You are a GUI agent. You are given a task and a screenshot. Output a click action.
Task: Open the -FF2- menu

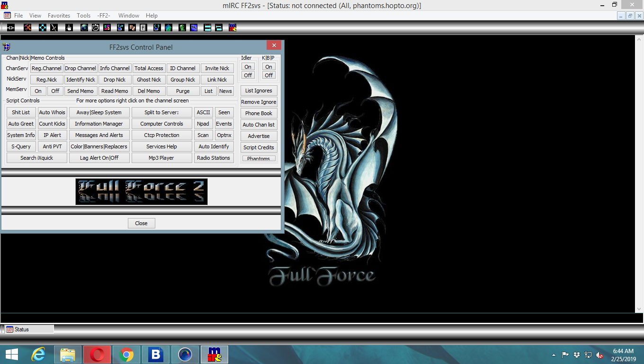coord(104,16)
